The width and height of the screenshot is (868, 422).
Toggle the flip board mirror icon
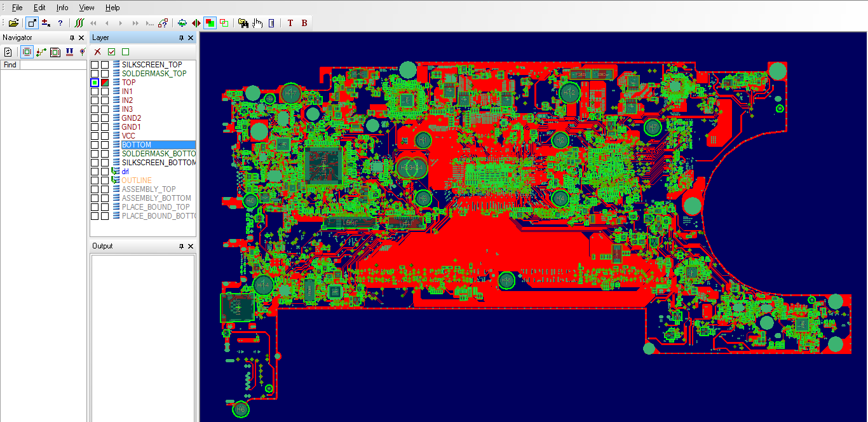click(196, 23)
